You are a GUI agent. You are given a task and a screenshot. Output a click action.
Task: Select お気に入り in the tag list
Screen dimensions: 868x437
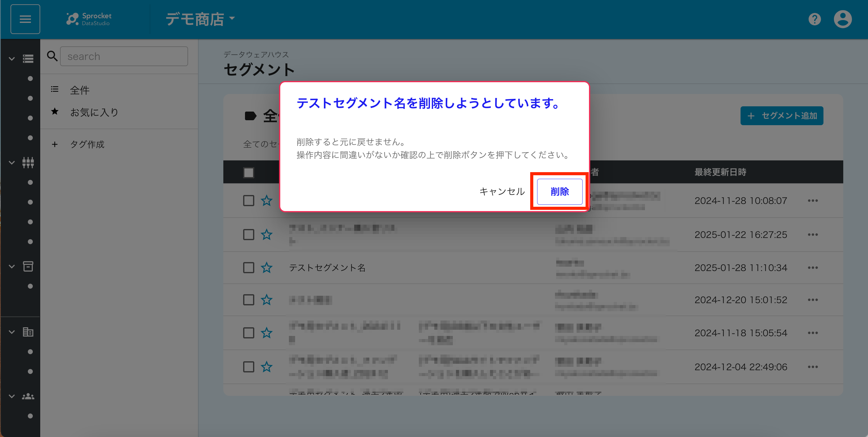coord(94,112)
